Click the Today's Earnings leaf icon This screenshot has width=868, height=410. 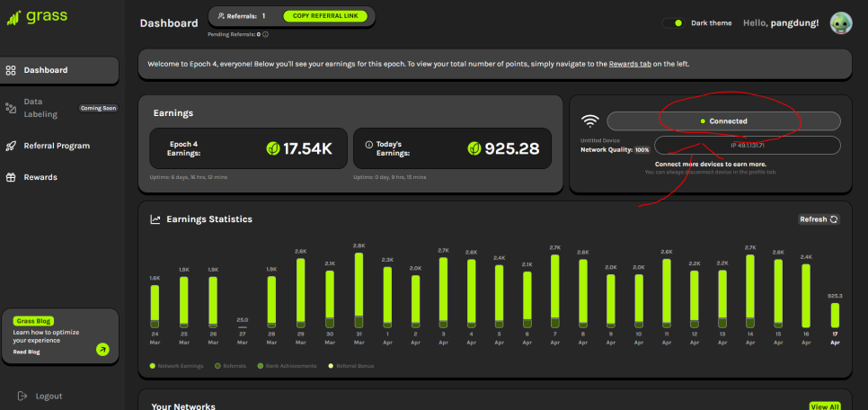point(474,148)
